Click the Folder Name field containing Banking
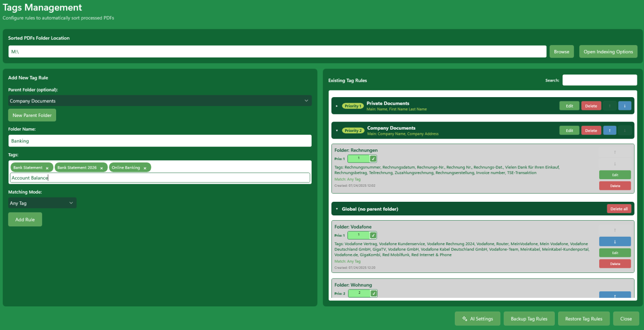Screen dimensions: 644x330 click(160, 140)
